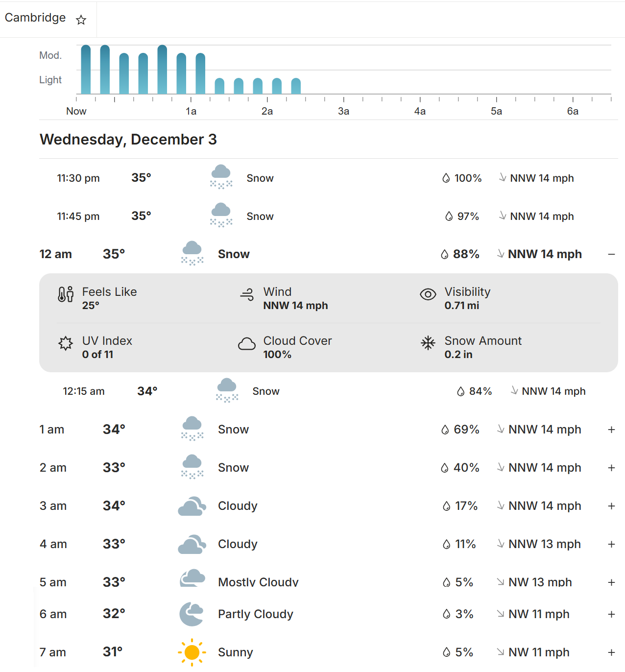Click the 7 am Sunny icon
Screen dimensions: 625x672
pos(192,652)
